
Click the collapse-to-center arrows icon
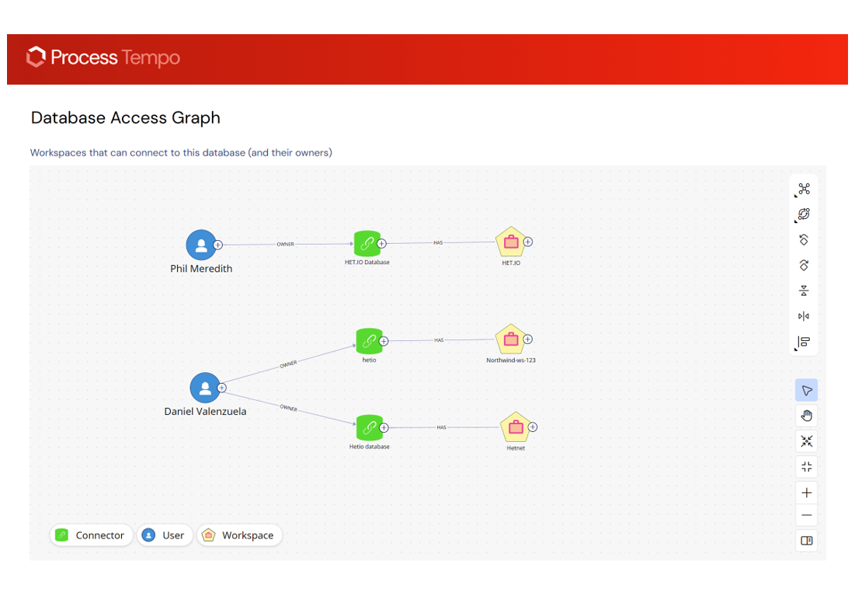(807, 441)
